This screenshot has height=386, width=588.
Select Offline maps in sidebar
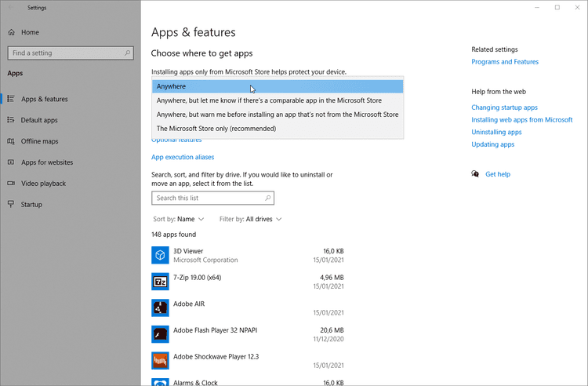point(39,141)
